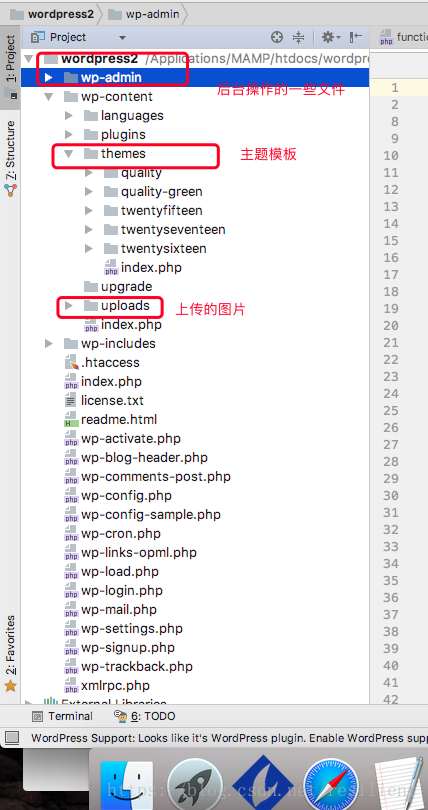This screenshot has width=428, height=810.
Task: Open the functions php editor tab
Action: [404, 37]
